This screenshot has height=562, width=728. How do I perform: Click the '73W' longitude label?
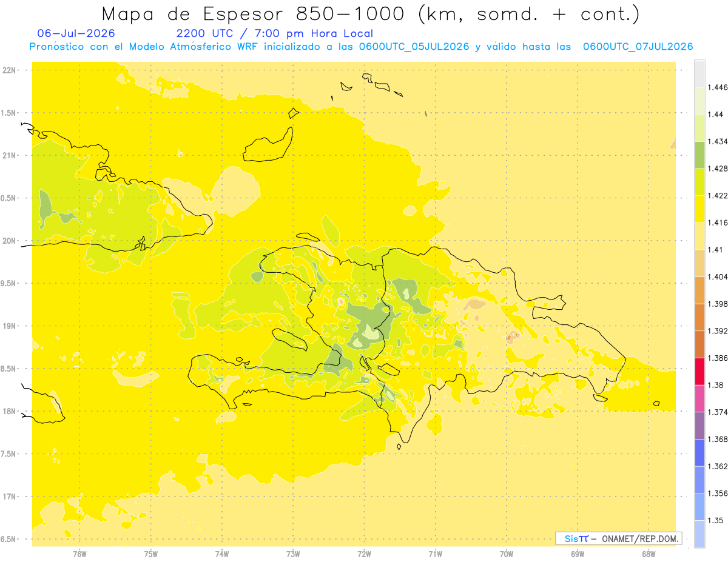[293, 554]
